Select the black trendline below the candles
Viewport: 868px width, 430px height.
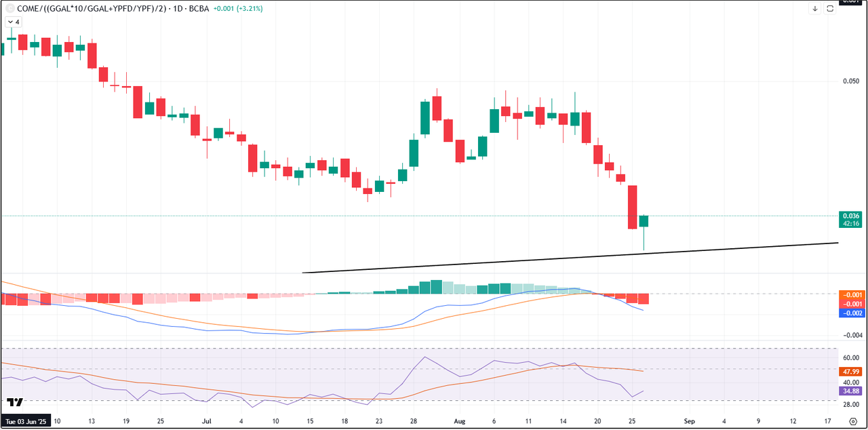tap(570, 258)
